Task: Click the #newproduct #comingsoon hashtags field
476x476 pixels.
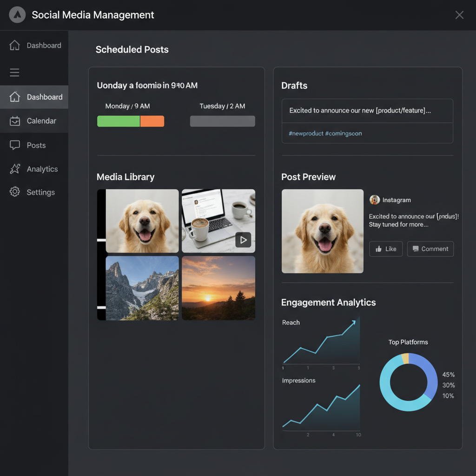Action: [x=367, y=133]
